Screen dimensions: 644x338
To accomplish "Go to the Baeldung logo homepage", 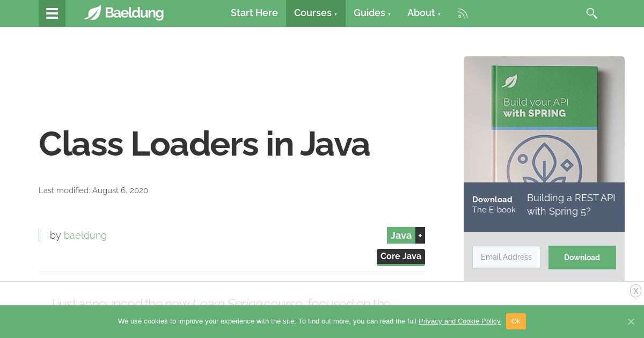I will (124, 13).
